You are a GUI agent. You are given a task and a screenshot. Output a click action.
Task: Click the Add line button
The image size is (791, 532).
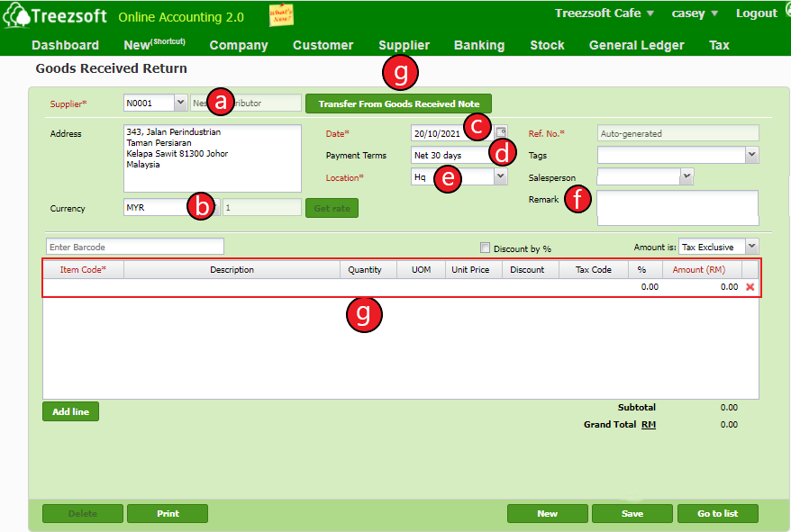click(70, 411)
